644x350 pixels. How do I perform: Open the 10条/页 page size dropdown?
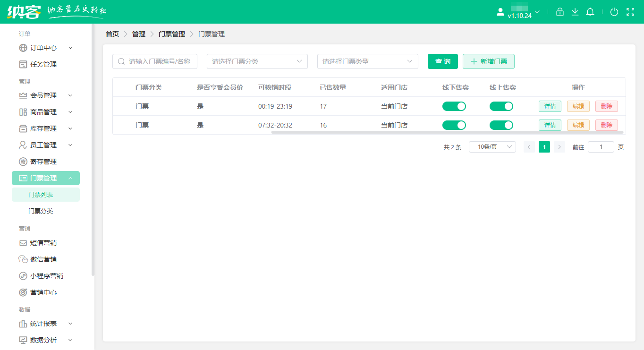tap(492, 147)
